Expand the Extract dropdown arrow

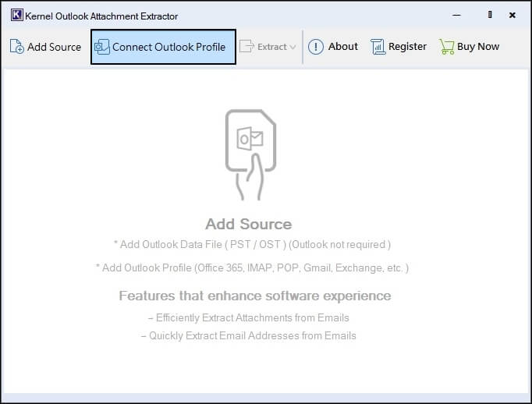(x=293, y=47)
